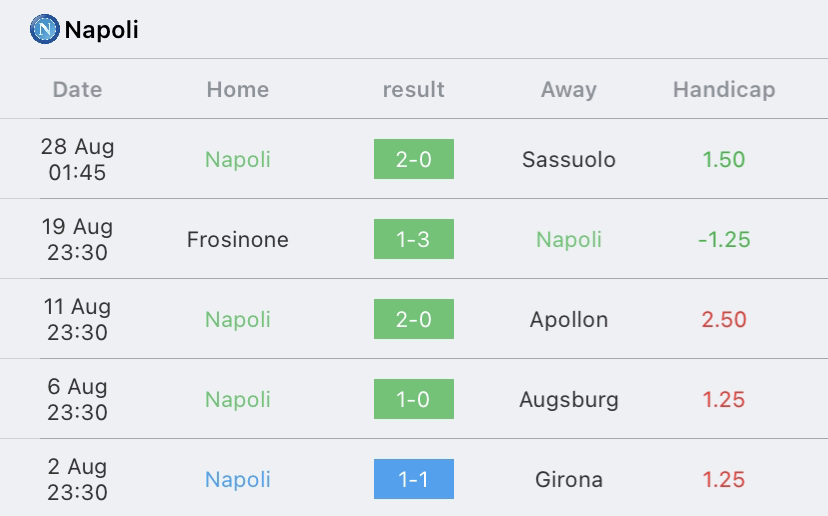Click the -1.25 handicap value
Viewport: 828px width, 516px height.
click(x=724, y=239)
